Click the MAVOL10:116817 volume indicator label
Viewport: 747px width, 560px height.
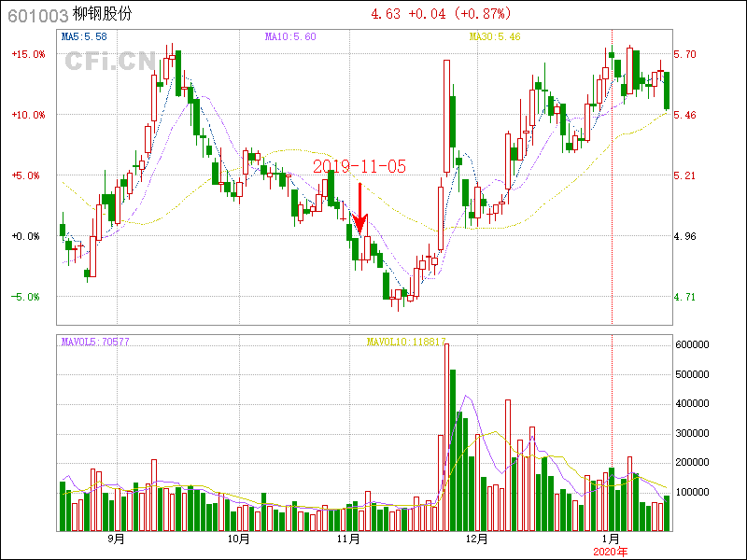pos(406,342)
